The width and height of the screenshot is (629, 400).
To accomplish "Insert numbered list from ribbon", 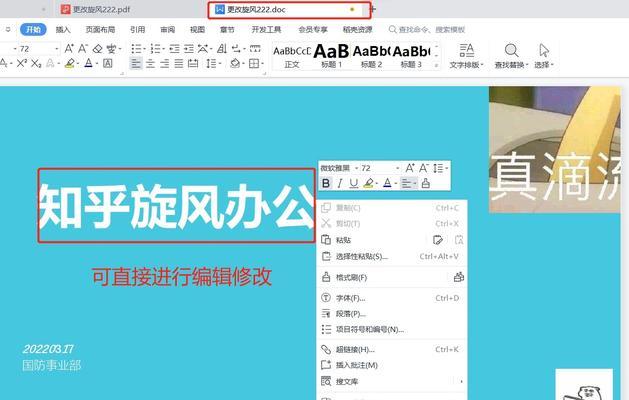I will [x=155, y=49].
